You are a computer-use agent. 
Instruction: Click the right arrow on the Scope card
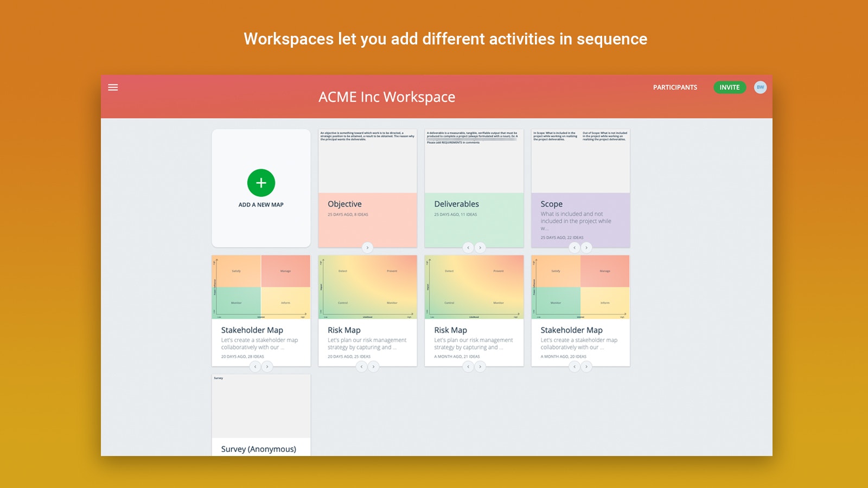[x=587, y=247]
